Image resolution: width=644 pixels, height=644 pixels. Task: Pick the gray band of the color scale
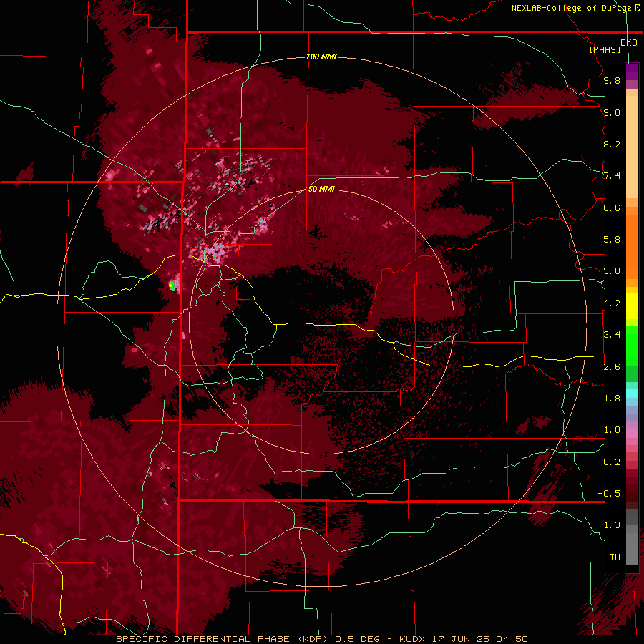tap(632, 537)
